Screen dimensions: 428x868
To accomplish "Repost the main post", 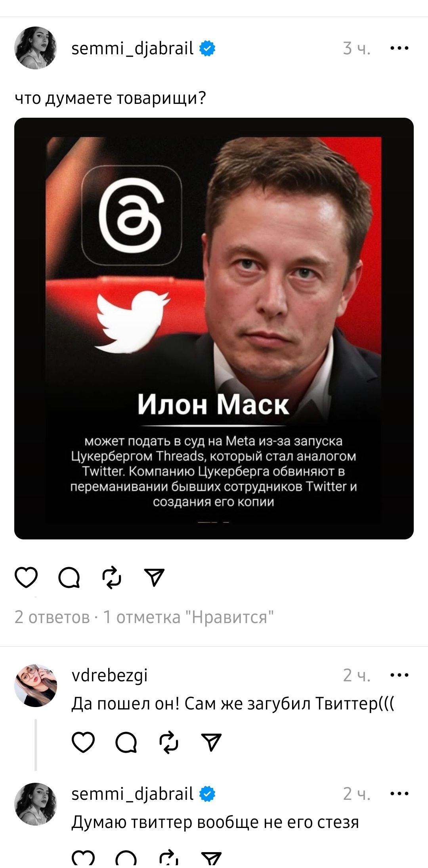I will click(112, 577).
